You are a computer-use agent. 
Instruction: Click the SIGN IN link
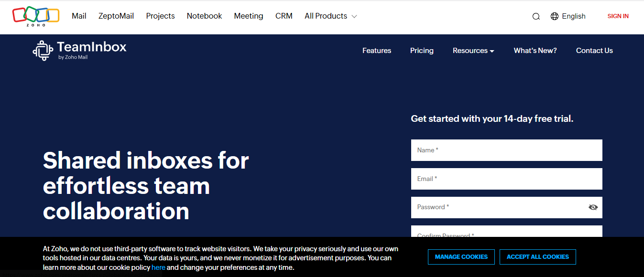618,16
